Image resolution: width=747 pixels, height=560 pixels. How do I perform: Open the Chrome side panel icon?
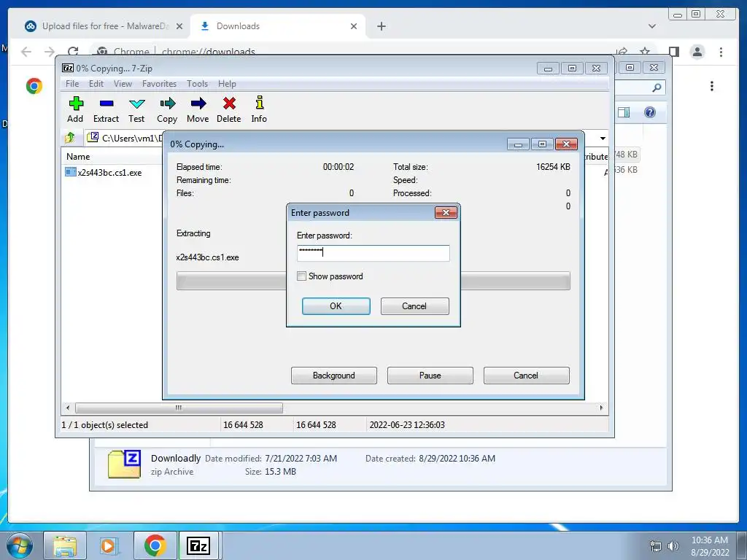[x=673, y=52]
